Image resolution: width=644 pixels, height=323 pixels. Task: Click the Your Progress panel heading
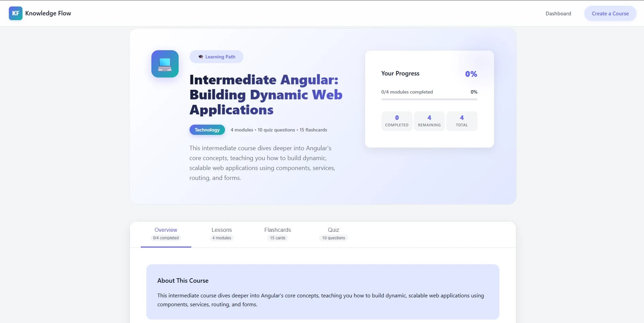[x=400, y=73]
